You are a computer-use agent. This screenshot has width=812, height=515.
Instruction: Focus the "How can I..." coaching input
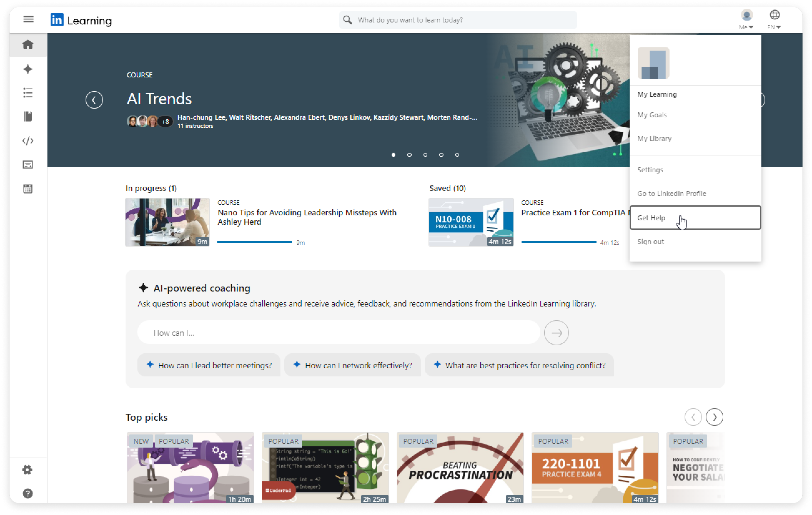point(339,333)
